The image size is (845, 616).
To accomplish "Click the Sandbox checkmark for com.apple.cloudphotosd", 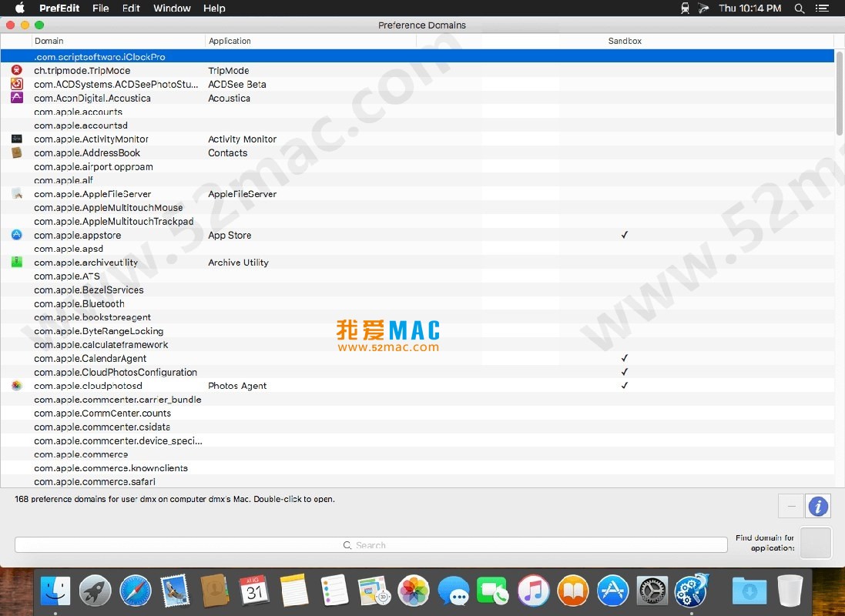I will click(x=625, y=385).
